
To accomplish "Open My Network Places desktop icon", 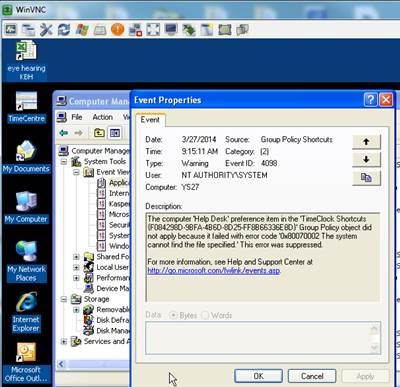I will coord(26,262).
